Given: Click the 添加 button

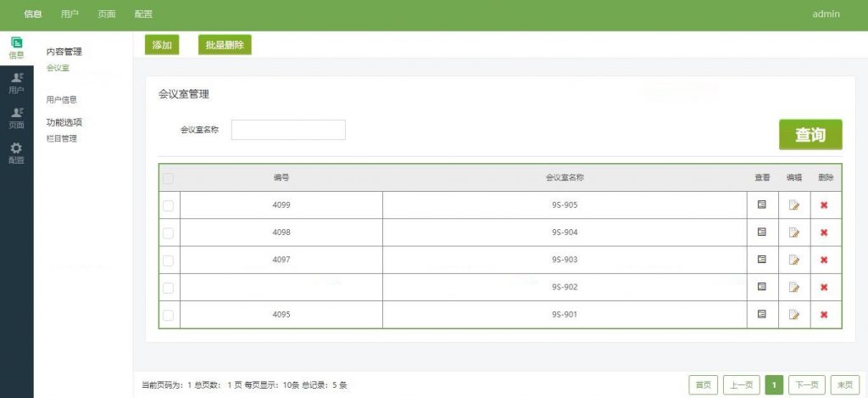Looking at the screenshot, I should (162, 45).
